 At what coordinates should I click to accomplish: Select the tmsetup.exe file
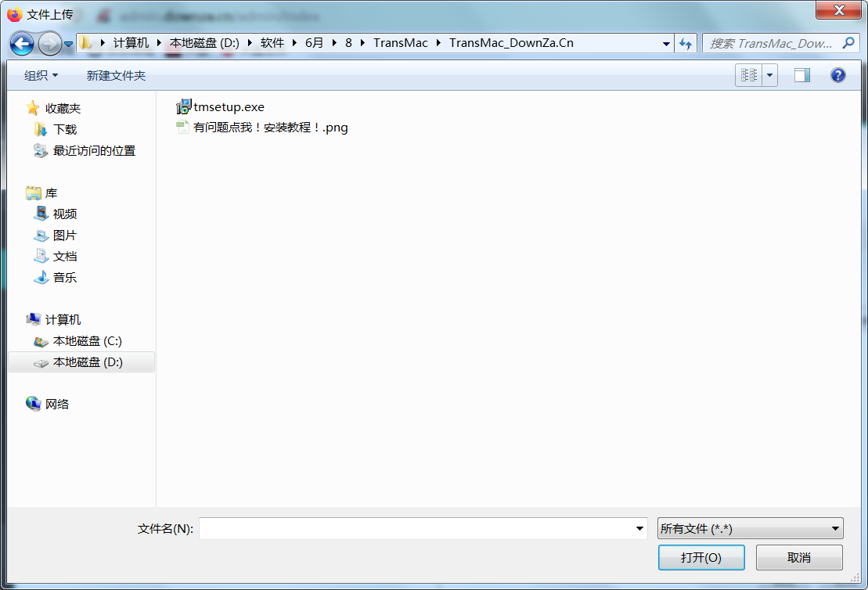[x=229, y=107]
